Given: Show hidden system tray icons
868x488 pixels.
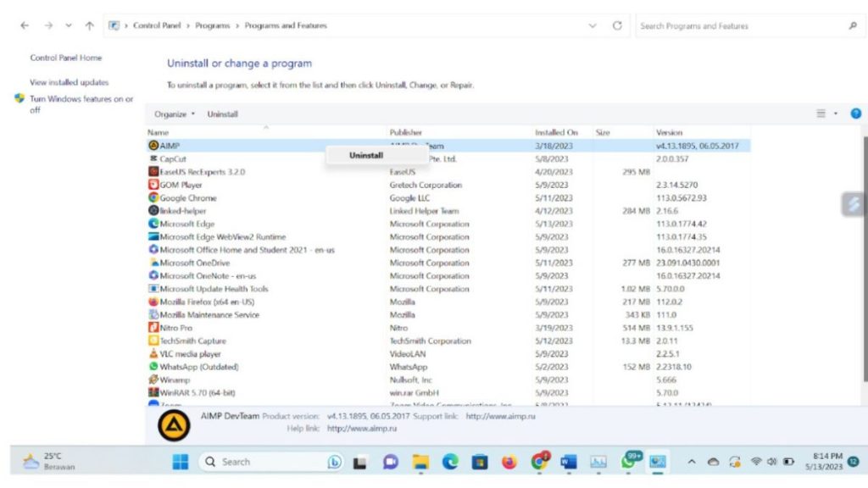Looking at the screenshot, I should [x=692, y=462].
